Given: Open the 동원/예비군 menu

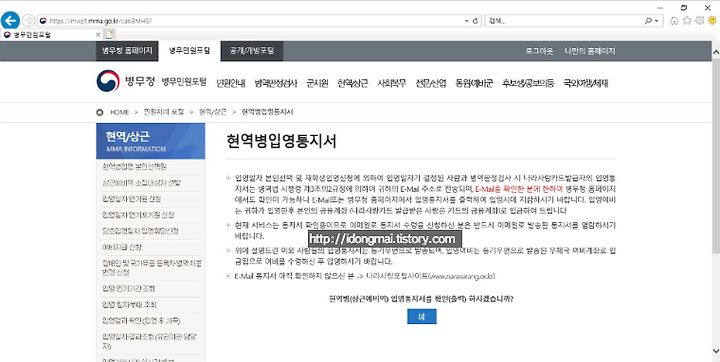Looking at the screenshot, I should [474, 83].
